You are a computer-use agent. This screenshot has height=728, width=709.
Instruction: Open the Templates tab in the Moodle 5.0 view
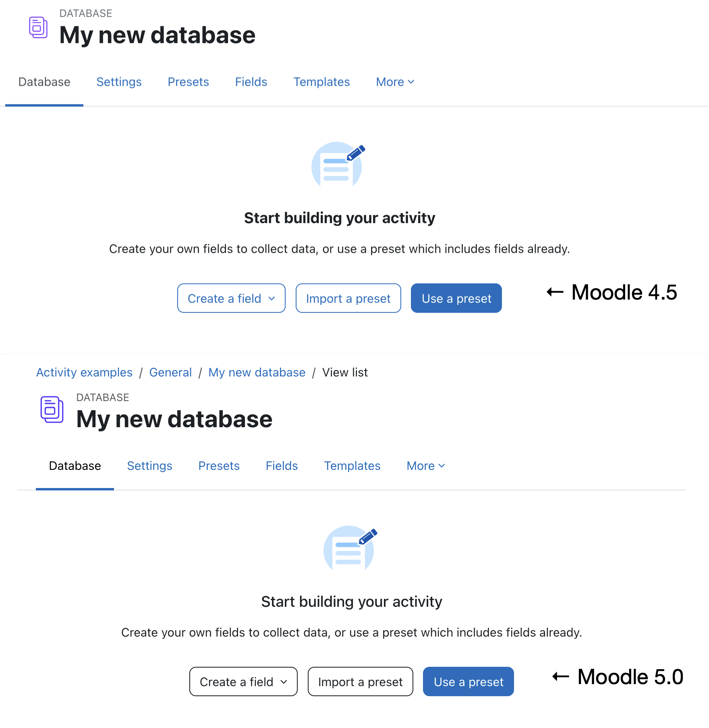point(352,466)
